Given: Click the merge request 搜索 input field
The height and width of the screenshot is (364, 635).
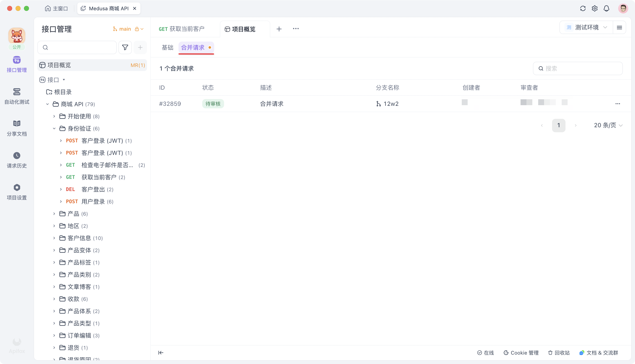Looking at the screenshot, I should click(578, 68).
